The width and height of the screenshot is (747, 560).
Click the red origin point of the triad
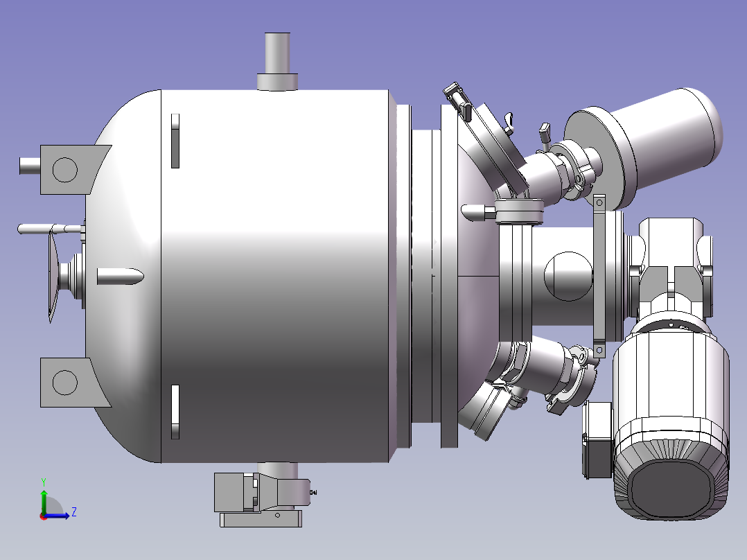coord(44,516)
